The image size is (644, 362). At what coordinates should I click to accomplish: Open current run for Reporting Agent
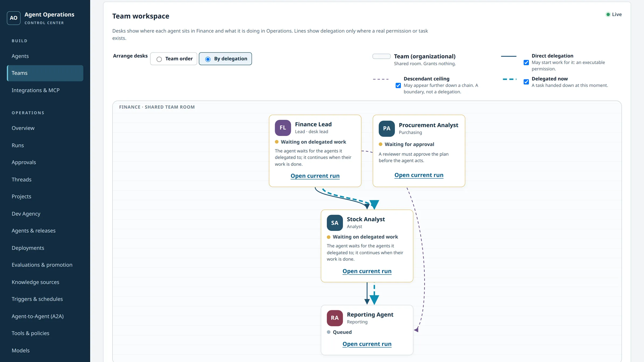[367, 344]
